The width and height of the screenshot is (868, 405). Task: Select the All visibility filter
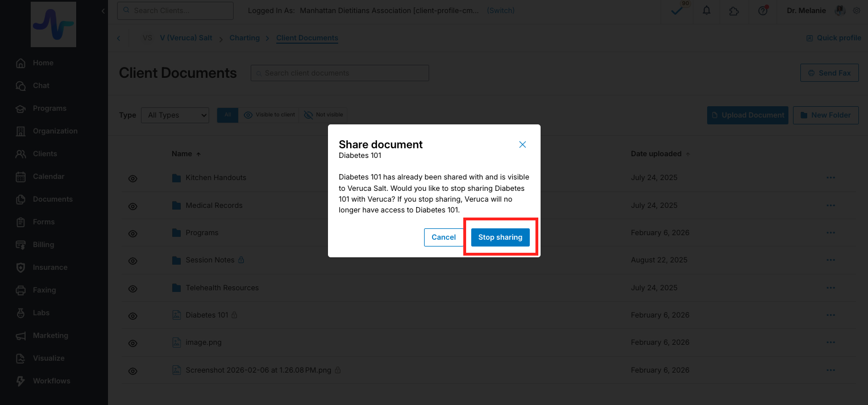[x=228, y=115]
